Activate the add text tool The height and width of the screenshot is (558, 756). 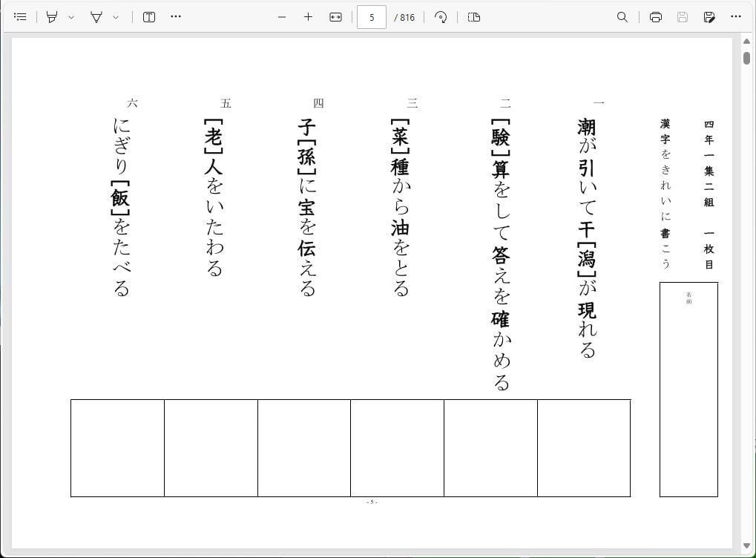point(149,17)
